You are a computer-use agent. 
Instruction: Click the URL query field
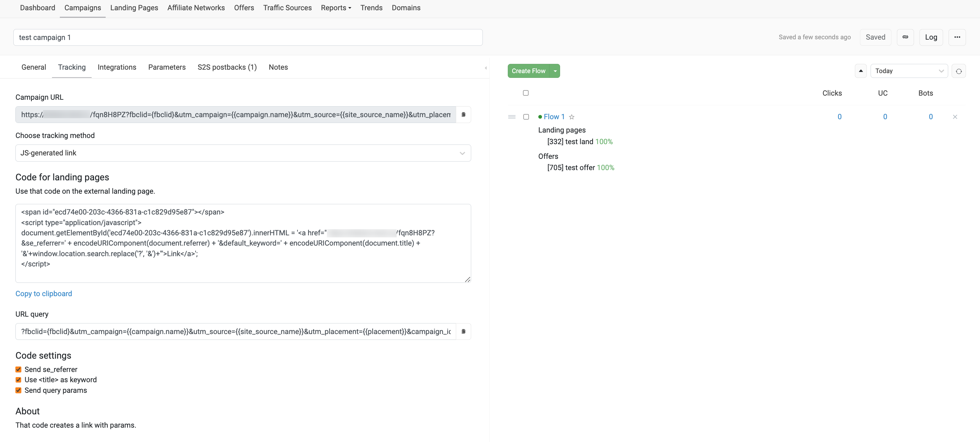(x=236, y=331)
